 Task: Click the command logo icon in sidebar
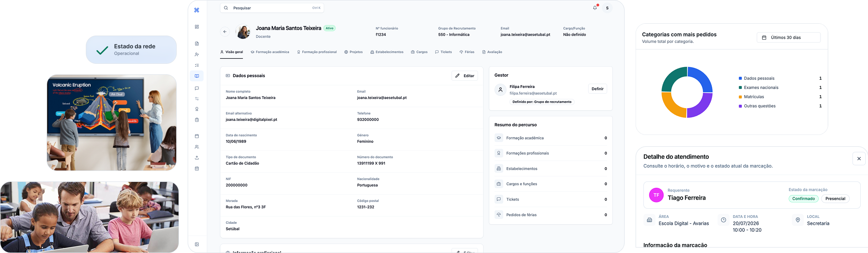click(x=197, y=10)
